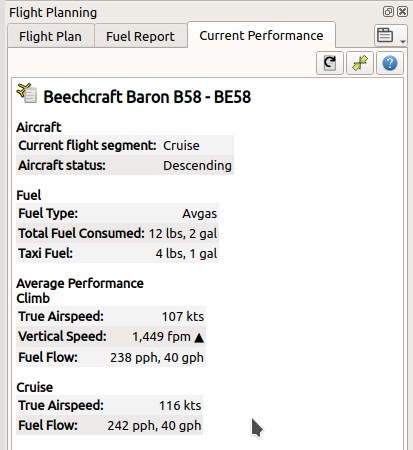Click the Taxi Fuel 4 lbs value

(x=186, y=254)
